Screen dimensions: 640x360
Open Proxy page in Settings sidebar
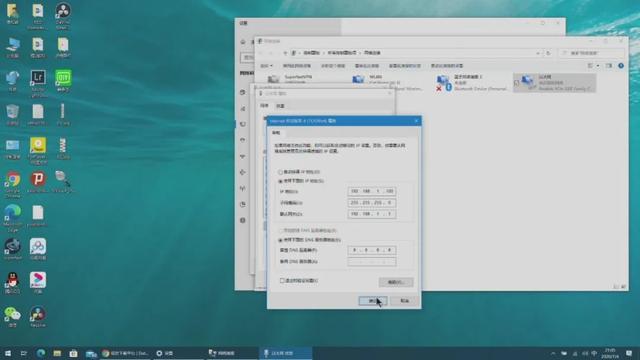[x=243, y=220]
